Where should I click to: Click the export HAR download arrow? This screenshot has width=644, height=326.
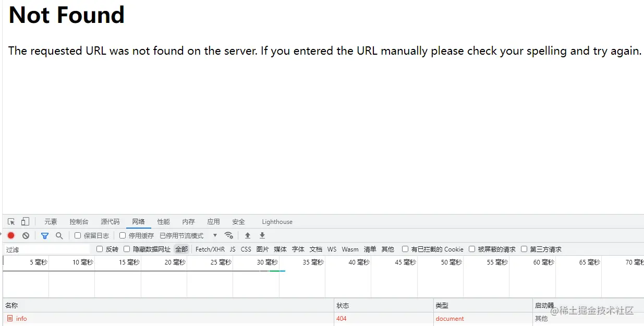click(x=262, y=235)
